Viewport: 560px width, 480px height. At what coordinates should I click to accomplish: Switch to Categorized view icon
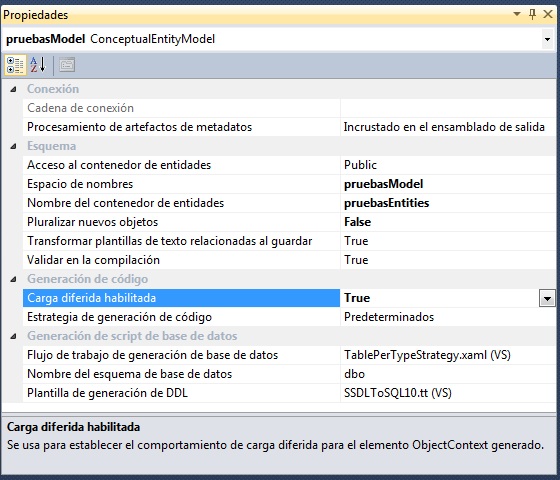[x=15, y=65]
